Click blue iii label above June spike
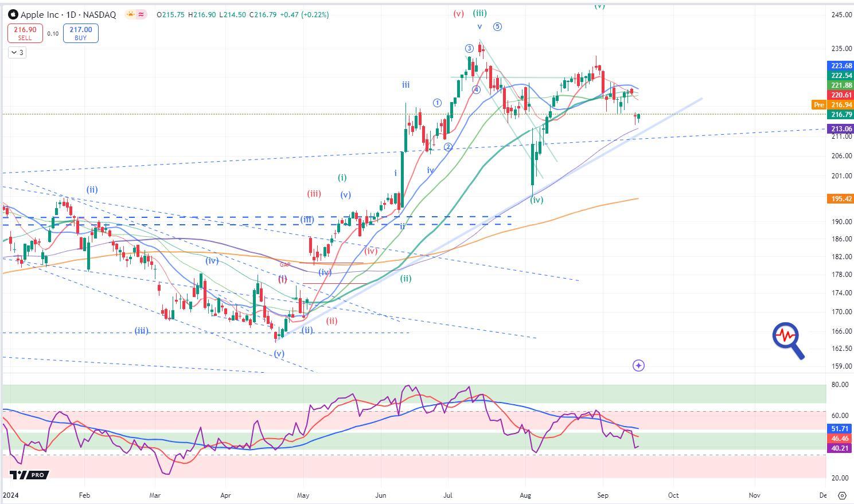This screenshot has height=504, width=854. [405, 85]
